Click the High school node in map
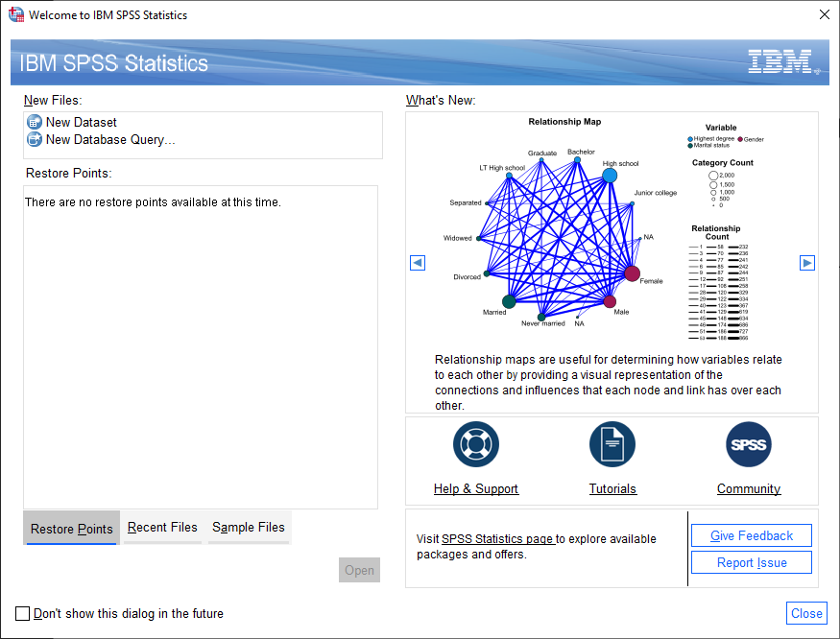 pos(610,176)
